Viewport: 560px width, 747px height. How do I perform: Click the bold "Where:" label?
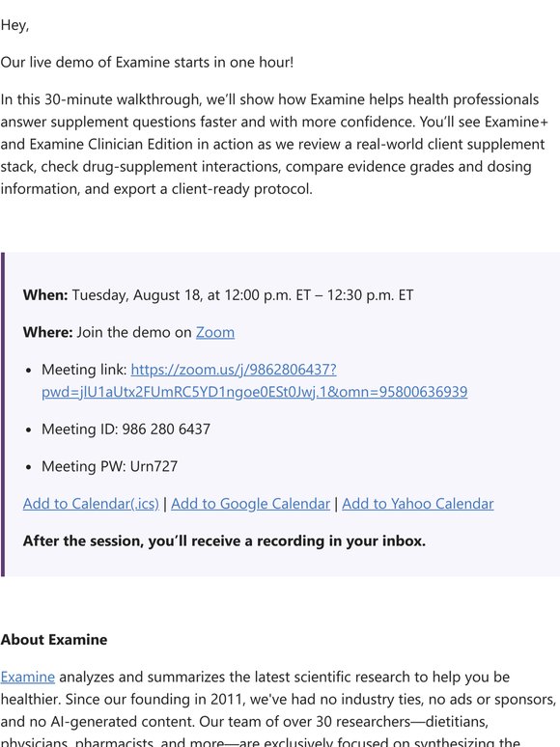(47, 332)
